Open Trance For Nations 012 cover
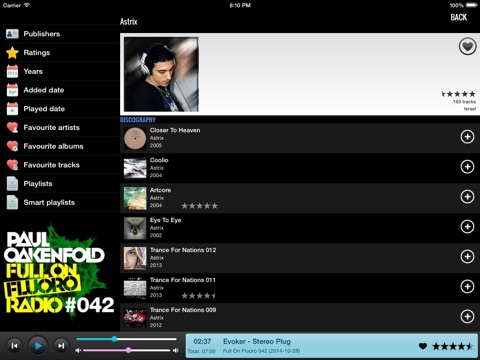 (x=135, y=258)
